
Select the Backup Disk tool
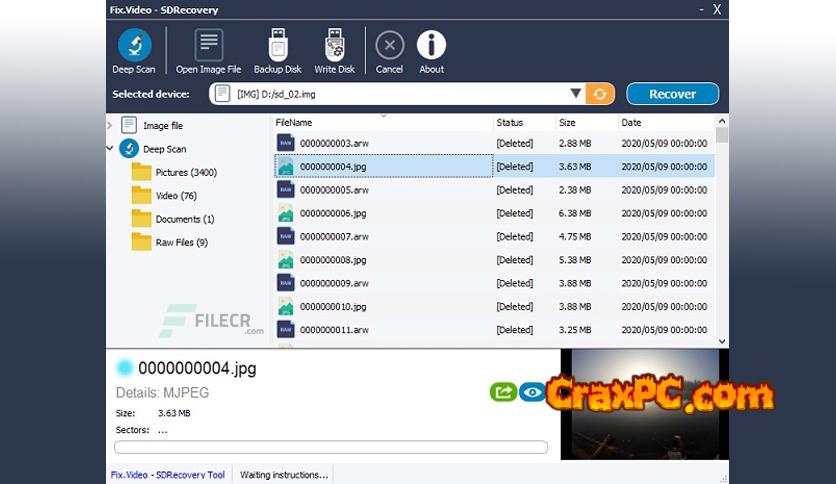pos(277,47)
